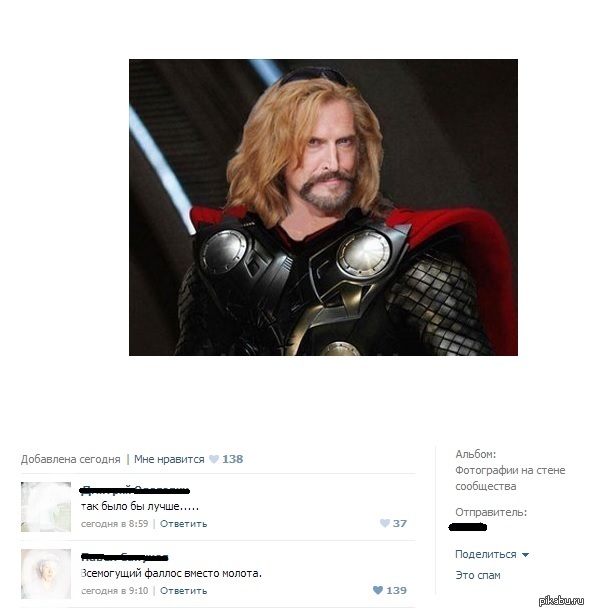Click the 37 likes count on first comment

400,523
